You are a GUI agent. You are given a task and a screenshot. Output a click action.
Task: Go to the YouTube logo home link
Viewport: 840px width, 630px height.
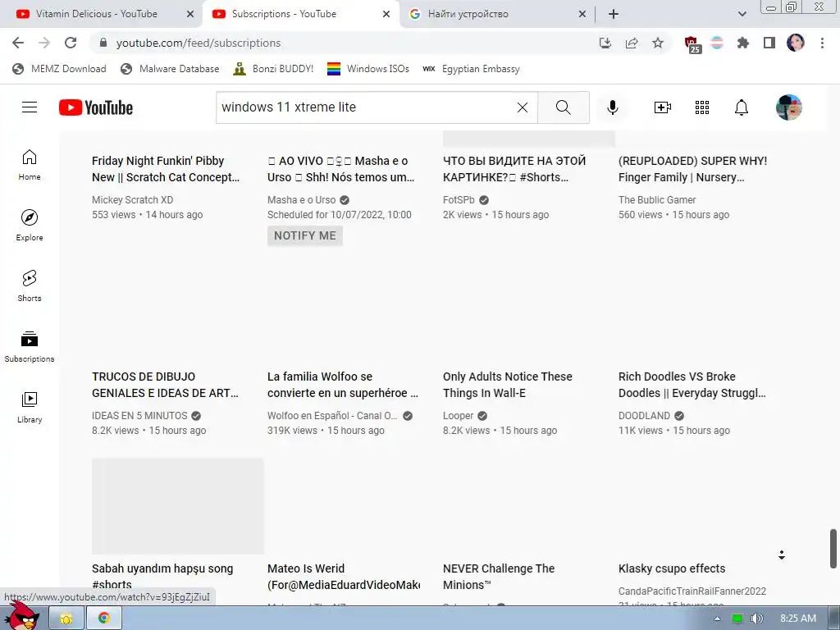click(x=96, y=107)
